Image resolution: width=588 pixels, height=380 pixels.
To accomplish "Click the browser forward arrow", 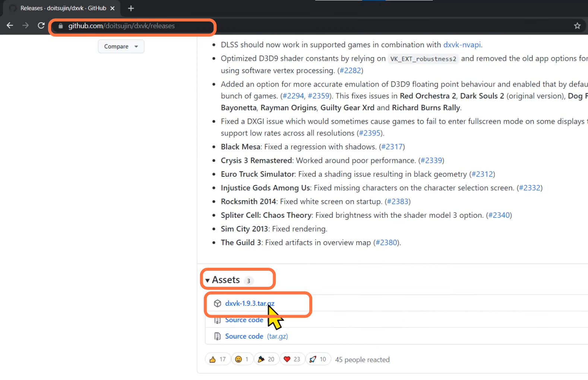I will [x=25, y=26].
